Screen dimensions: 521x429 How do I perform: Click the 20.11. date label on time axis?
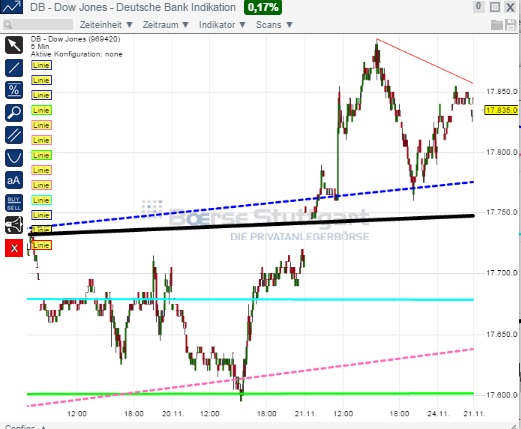coord(173,414)
